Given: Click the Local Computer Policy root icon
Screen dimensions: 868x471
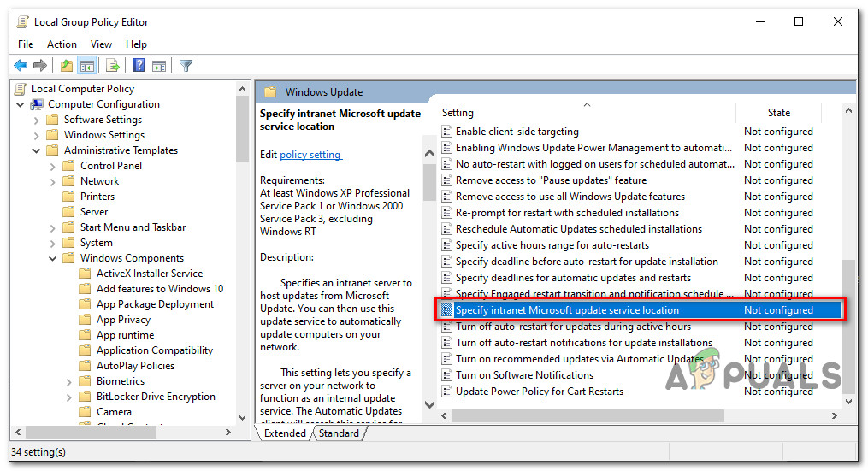Looking at the screenshot, I should pos(21,89).
